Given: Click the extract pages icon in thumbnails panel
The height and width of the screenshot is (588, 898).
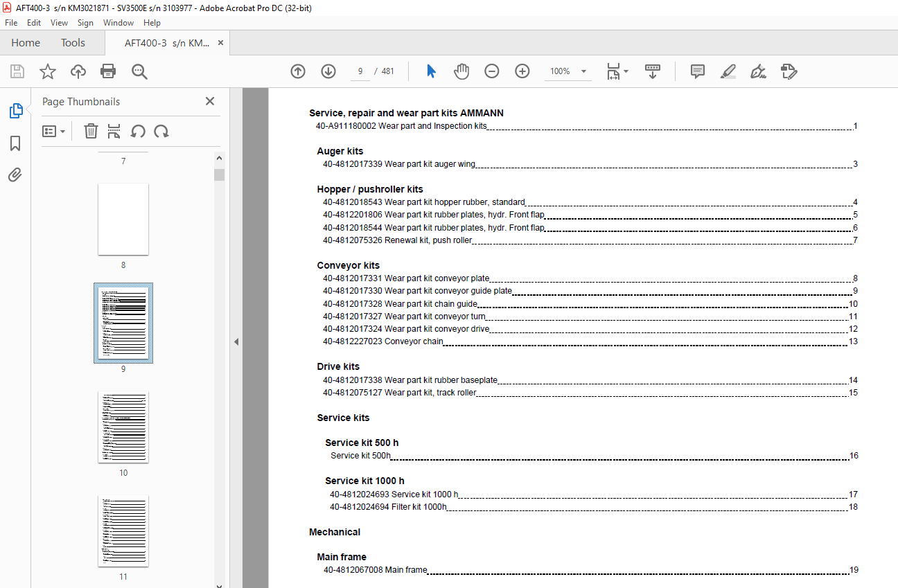Looking at the screenshot, I should point(114,131).
